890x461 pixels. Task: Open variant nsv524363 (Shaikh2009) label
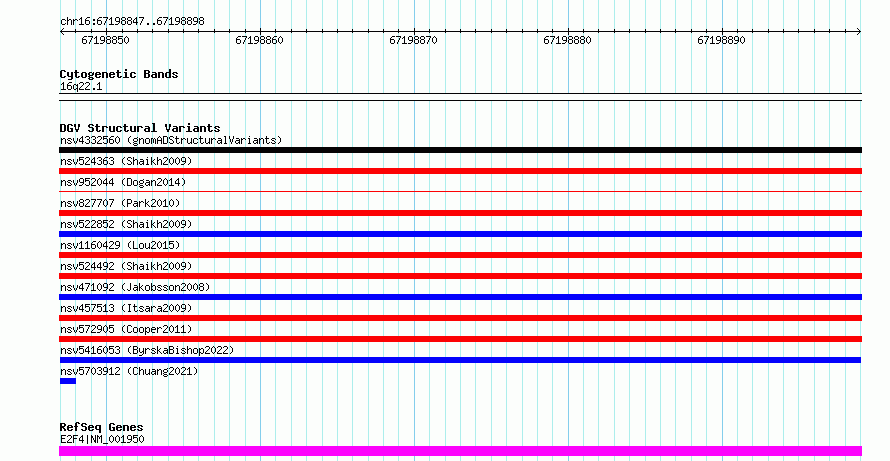click(x=126, y=161)
